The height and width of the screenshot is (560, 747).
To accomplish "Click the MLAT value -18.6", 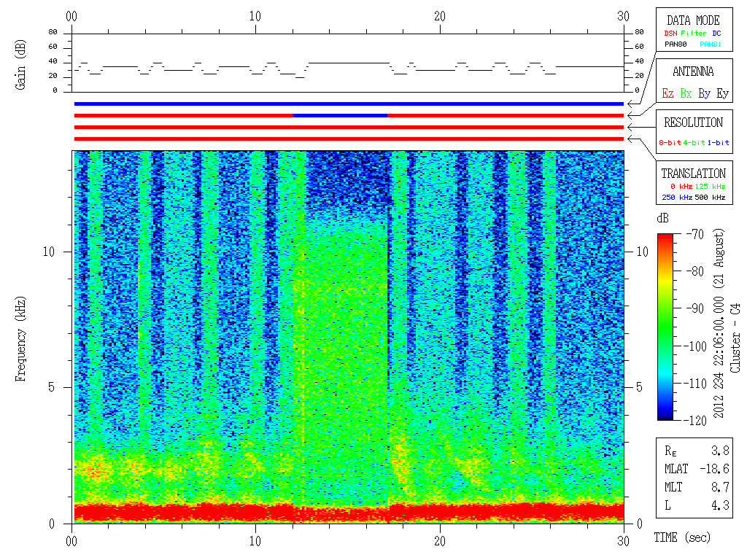I will pyautogui.click(x=716, y=468).
